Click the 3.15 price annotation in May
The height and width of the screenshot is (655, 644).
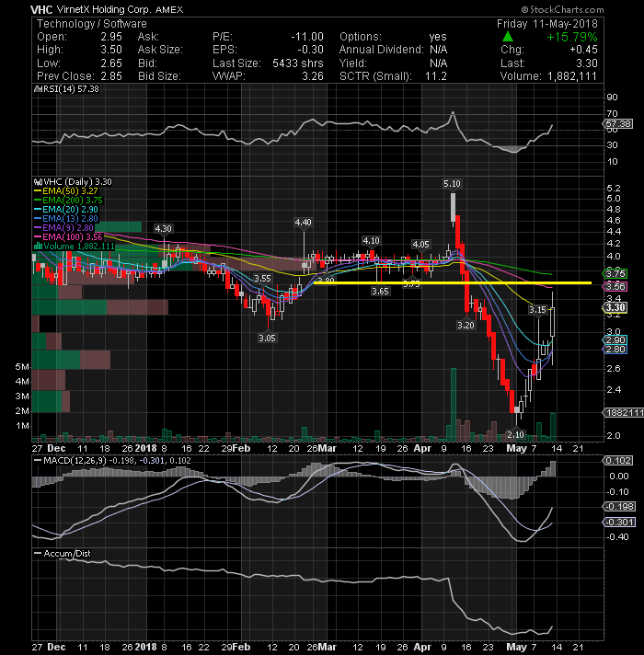coord(537,309)
